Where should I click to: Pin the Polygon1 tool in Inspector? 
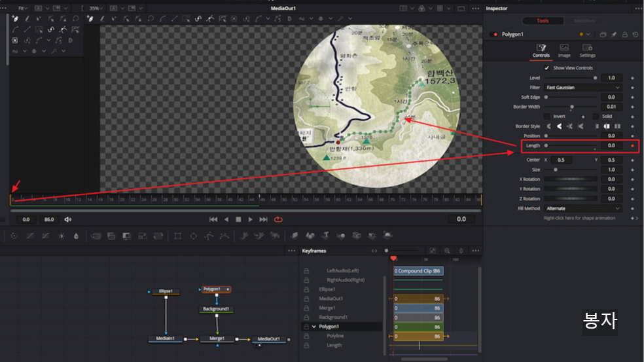pyautogui.click(x=614, y=35)
